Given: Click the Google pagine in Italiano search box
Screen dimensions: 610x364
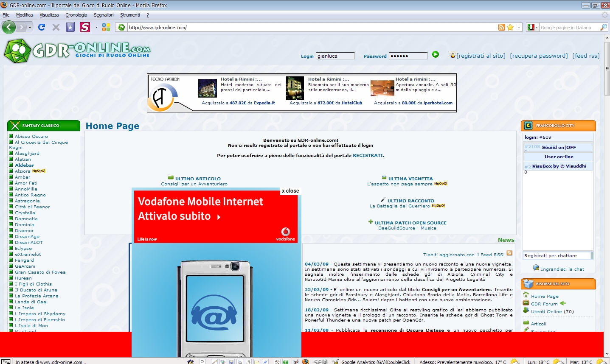Looking at the screenshot, I should pos(569,27).
